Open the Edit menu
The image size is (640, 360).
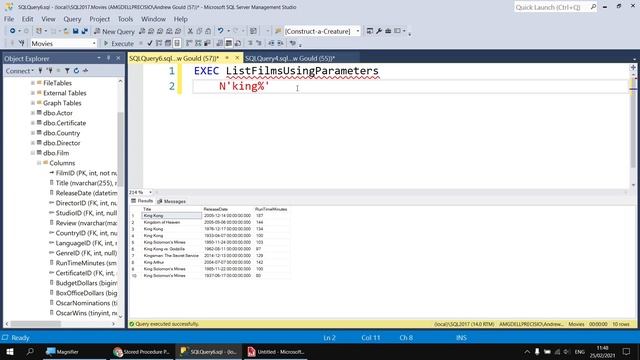coord(27,19)
